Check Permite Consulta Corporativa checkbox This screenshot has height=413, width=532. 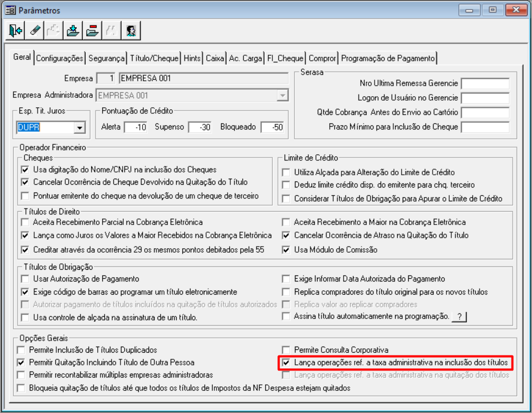(286, 350)
